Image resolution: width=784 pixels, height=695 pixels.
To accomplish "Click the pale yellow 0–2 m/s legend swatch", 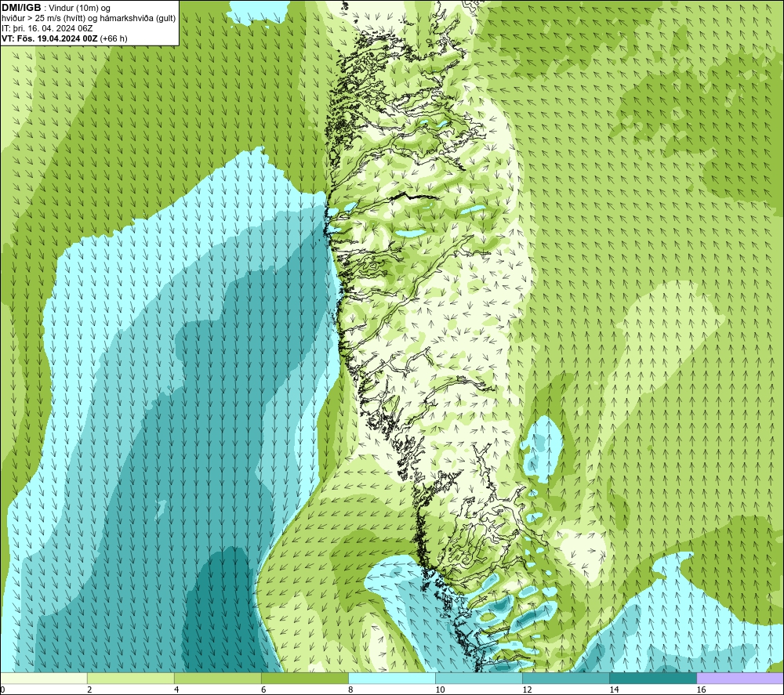I will [x=44, y=679].
